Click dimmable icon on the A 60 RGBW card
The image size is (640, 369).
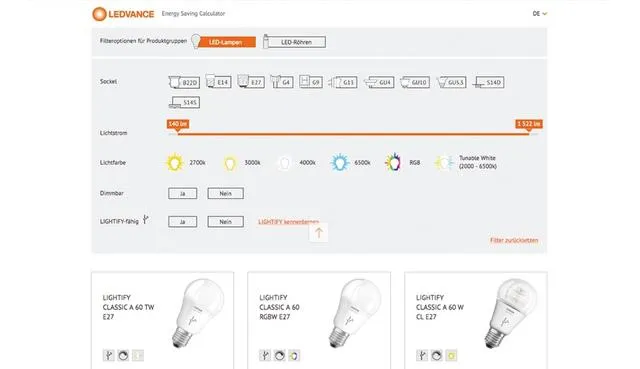tap(280, 356)
